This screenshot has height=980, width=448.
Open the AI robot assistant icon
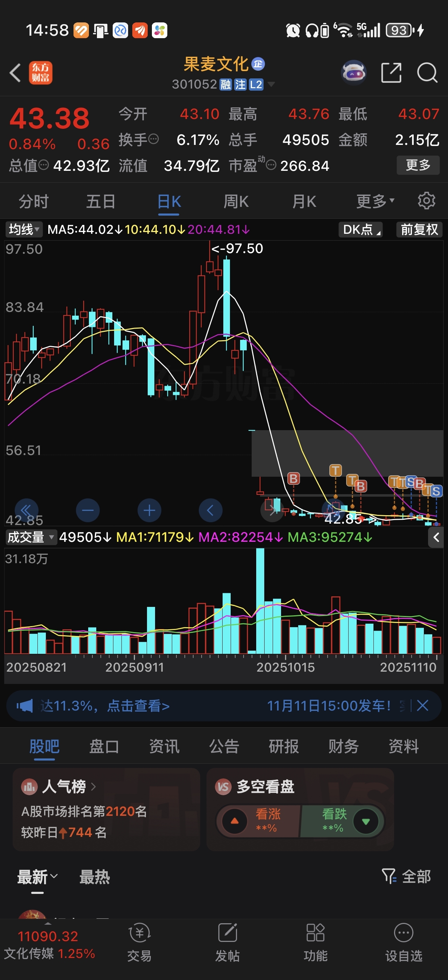(x=354, y=72)
